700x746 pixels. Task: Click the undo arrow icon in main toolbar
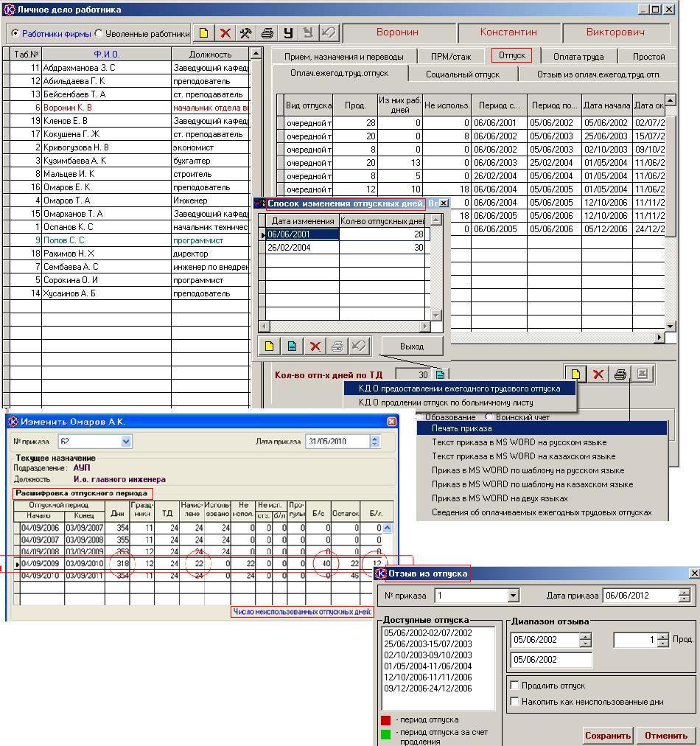(x=328, y=33)
